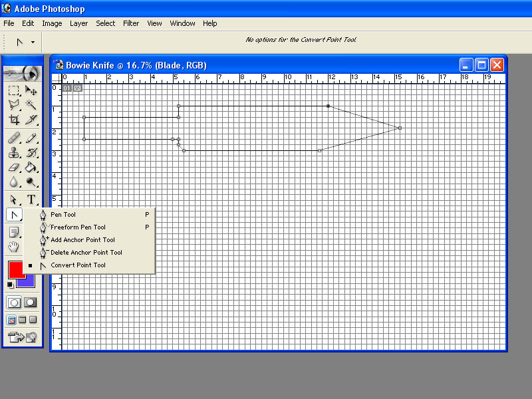Select the Pencil tool
This screenshot has height=399, width=532.
[31, 138]
